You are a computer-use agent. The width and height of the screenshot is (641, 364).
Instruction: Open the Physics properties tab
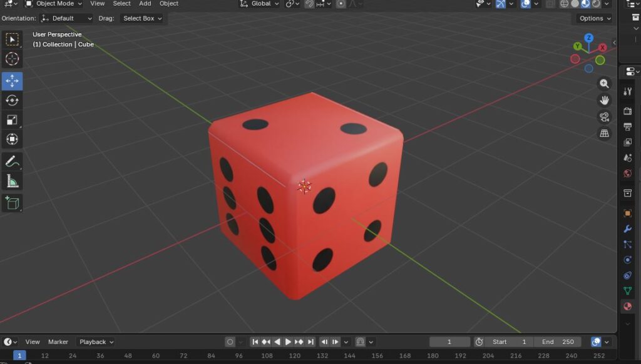pos(627,260)
